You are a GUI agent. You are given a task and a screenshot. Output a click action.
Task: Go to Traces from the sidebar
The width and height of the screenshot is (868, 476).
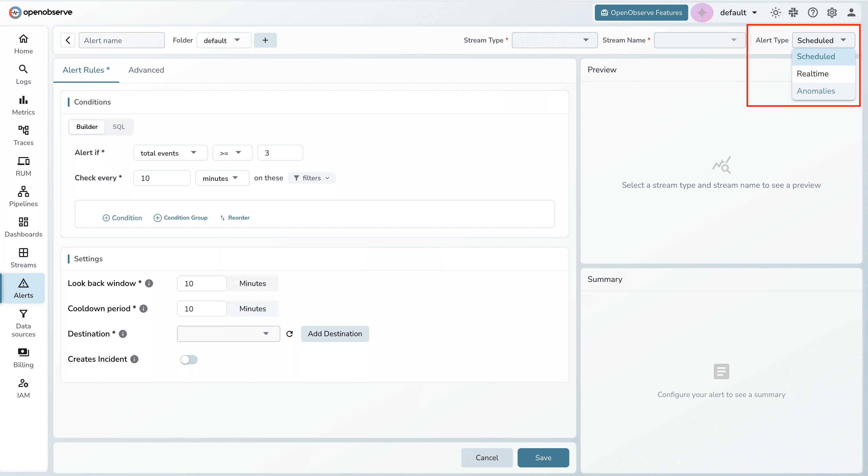point(23,135)
